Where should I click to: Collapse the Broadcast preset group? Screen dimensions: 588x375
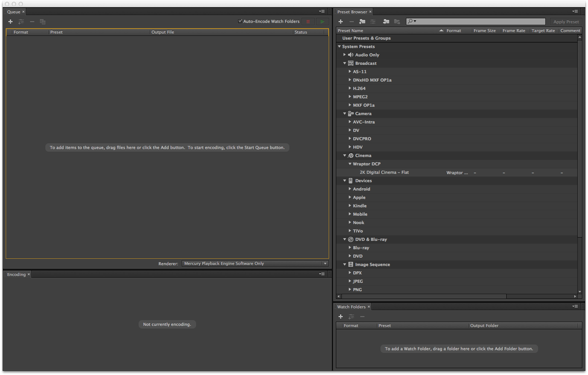point(345,63)
